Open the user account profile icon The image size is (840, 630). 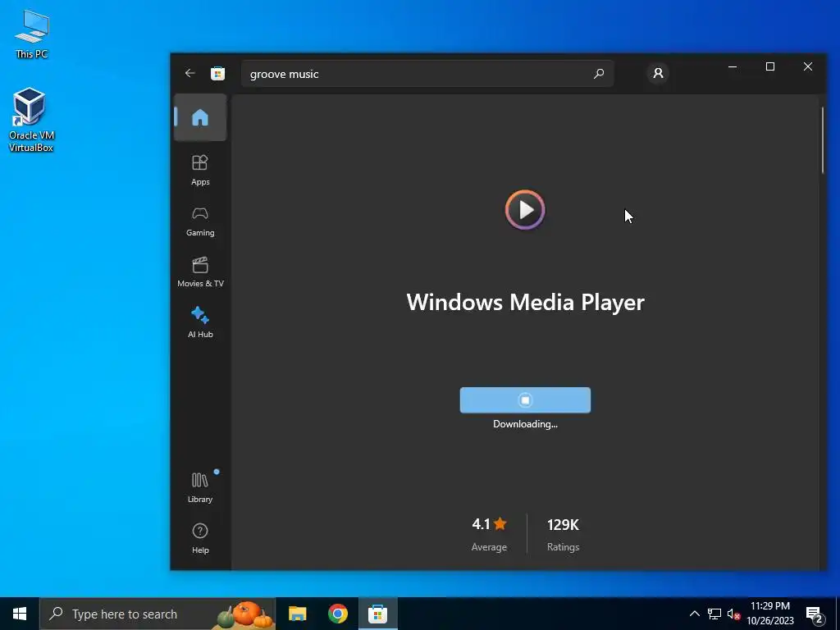(x=658, y=73)
